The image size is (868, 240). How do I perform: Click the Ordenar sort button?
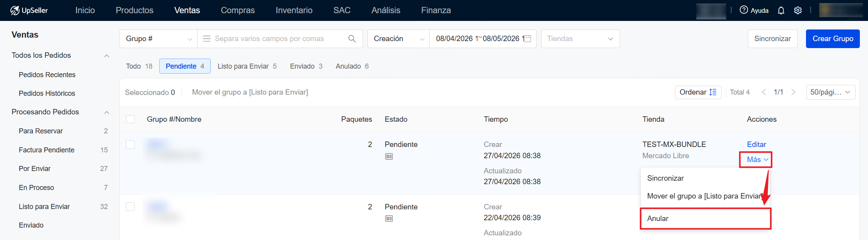698,92
